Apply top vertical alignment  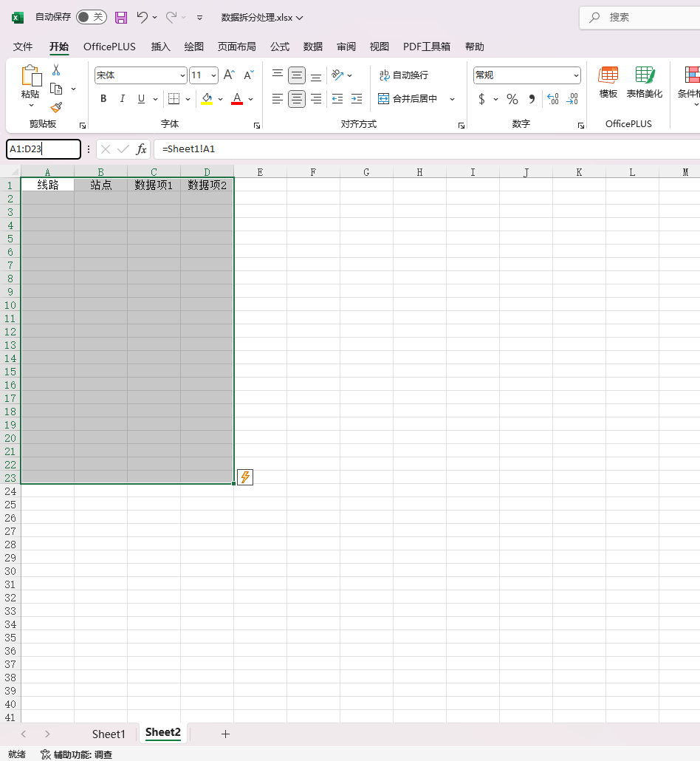pyautogui.click(x=278, y=75)
